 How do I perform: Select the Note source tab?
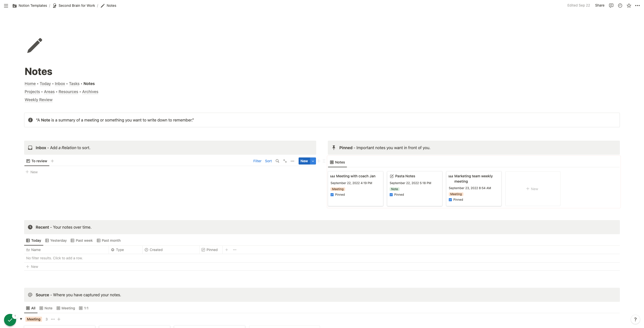46,308
